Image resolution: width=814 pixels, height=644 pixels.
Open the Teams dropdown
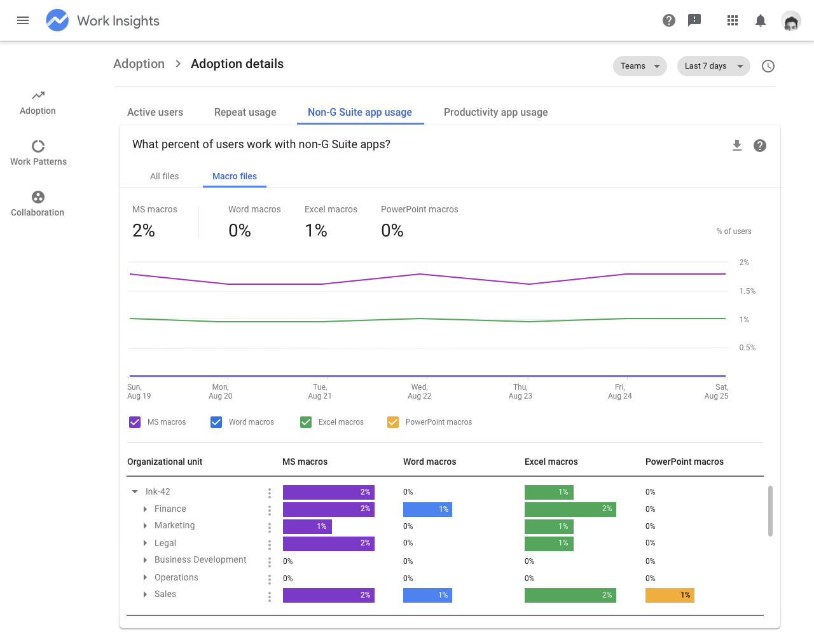(639, 66)
